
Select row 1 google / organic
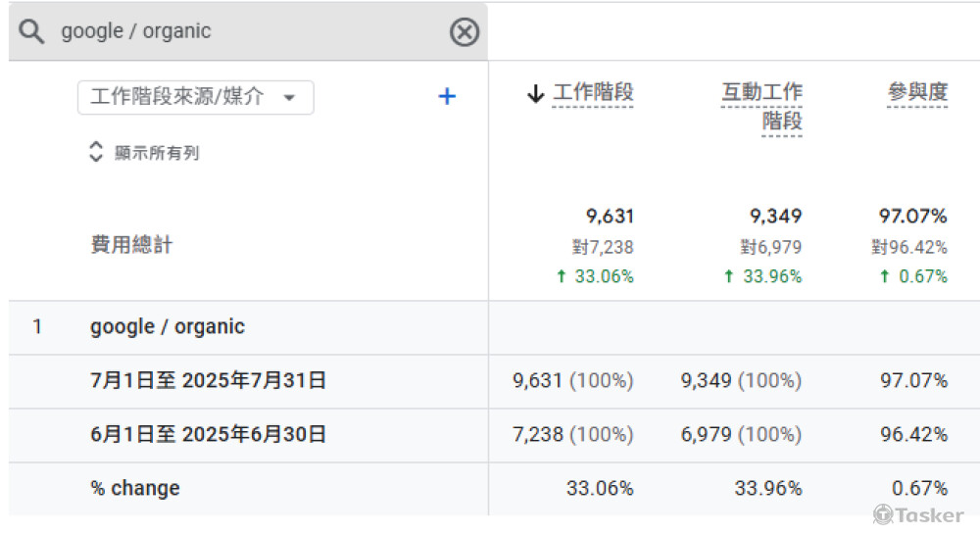[168, 327]
